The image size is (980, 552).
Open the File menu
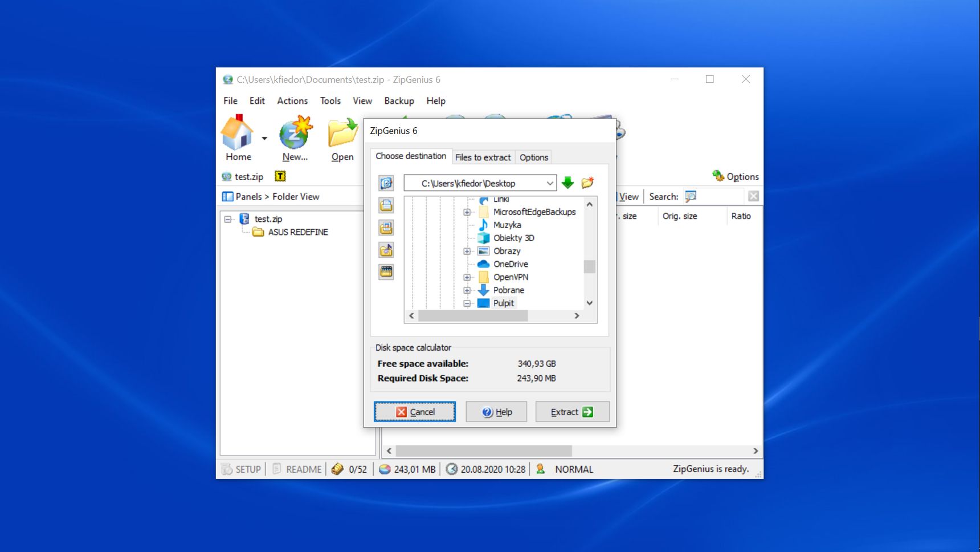pyautogui.click(x=231, y=101)
